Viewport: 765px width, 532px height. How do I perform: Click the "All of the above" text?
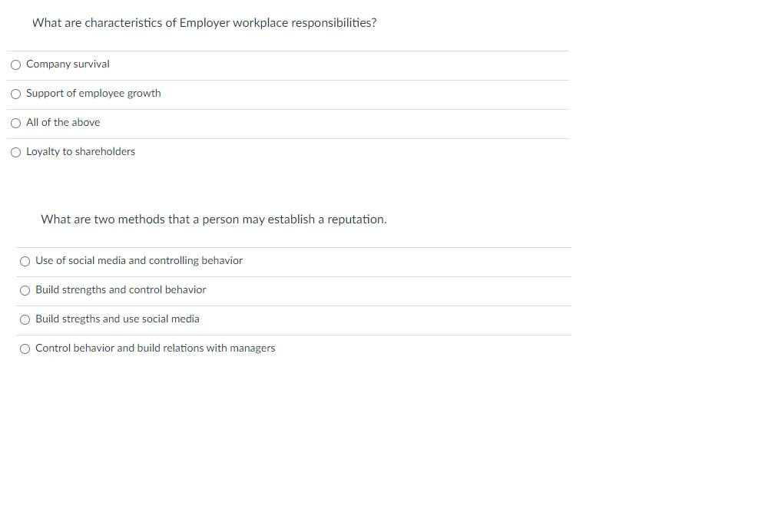(63, 123)
